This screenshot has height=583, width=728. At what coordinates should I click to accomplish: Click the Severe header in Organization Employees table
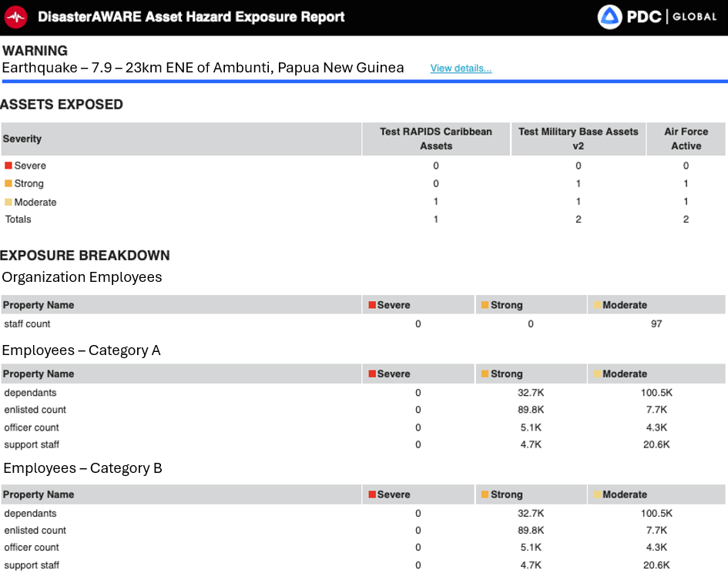(418, 305)
